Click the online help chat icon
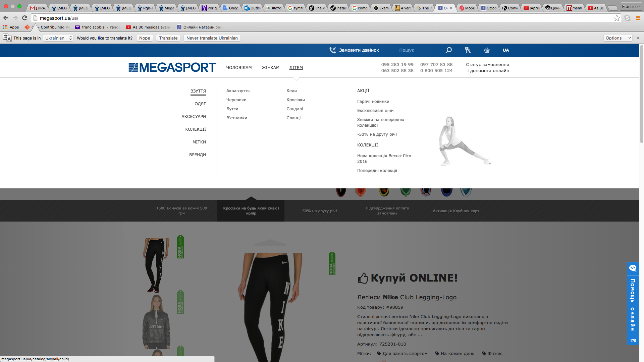The image size is (644, 362). click(633, 268)
